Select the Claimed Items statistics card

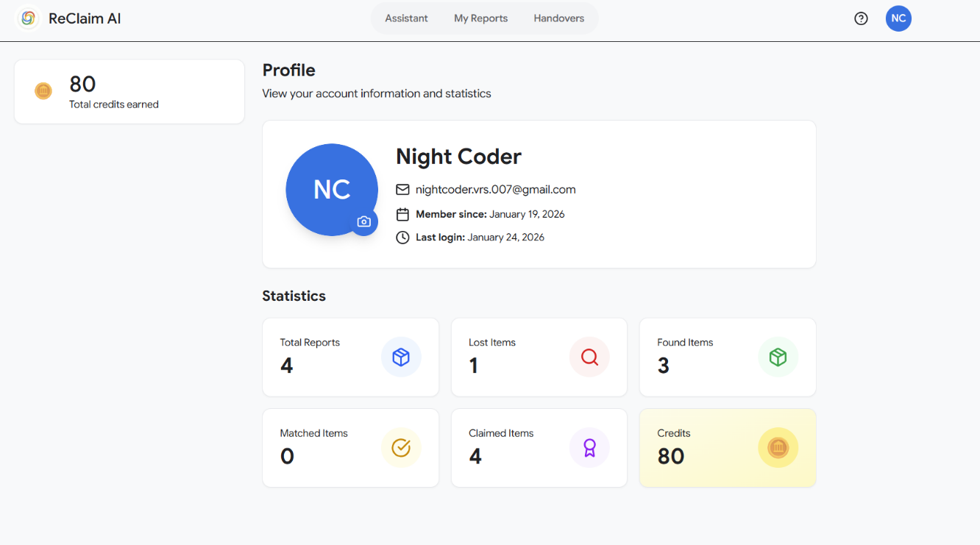[x=539, y=448]
